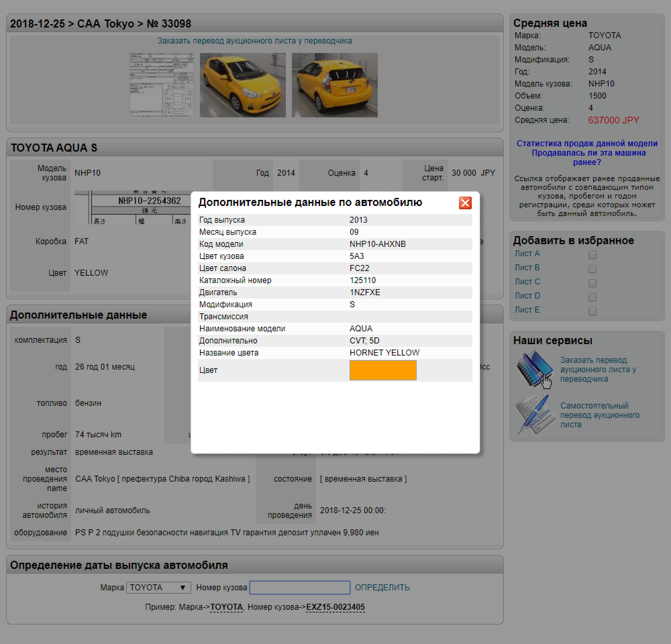Click the notebook icon for translator service

point(534,369)
